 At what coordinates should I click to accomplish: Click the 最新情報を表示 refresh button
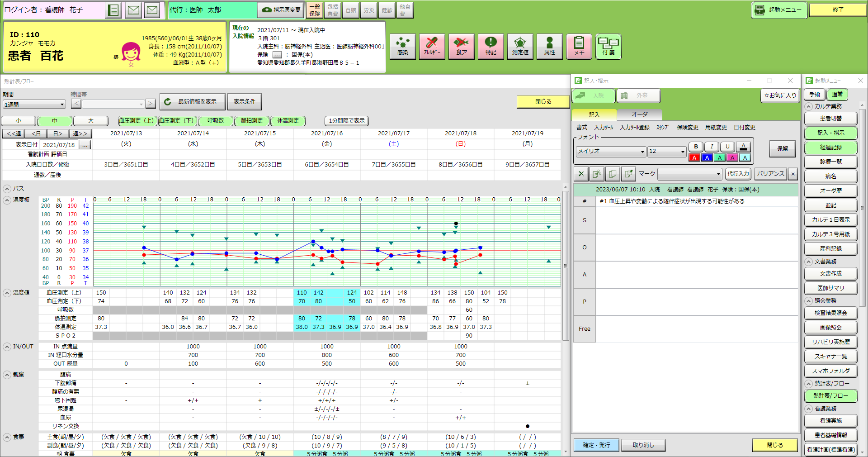pyautogui.click(x=192, y=102)
